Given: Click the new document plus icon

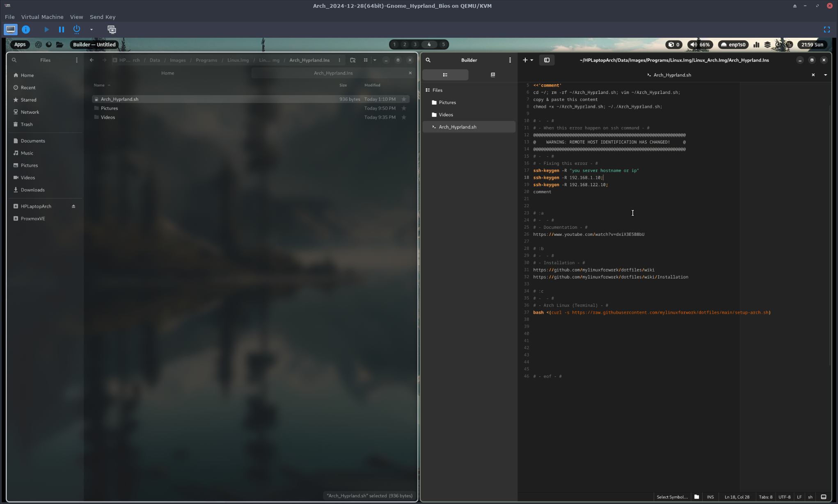Looking at the screenshot, I should 525,60.
